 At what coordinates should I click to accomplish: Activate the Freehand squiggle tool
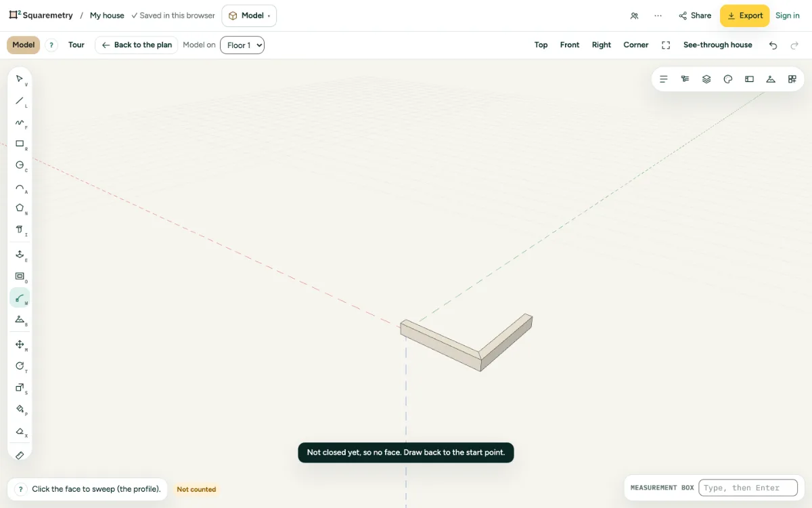(20, 123)
